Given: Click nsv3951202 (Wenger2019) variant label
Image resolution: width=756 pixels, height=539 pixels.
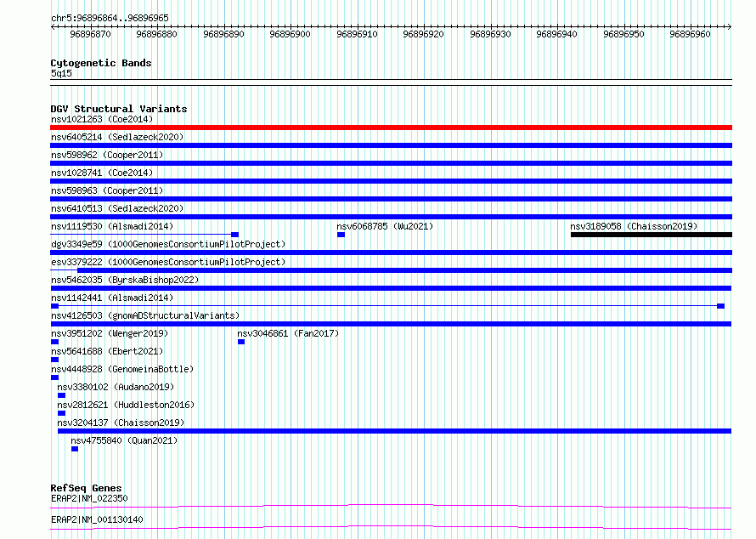Looking at the screenshot, I should [x=110, y=333].
